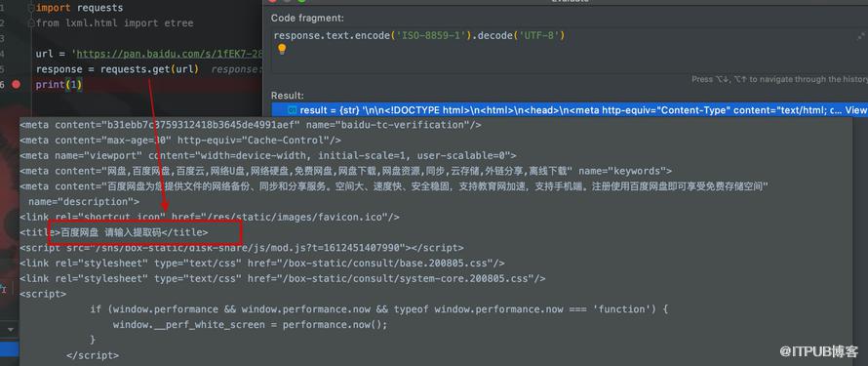Click the 'Code fragment:' label

pyautogui.click(x=307, y=19)
